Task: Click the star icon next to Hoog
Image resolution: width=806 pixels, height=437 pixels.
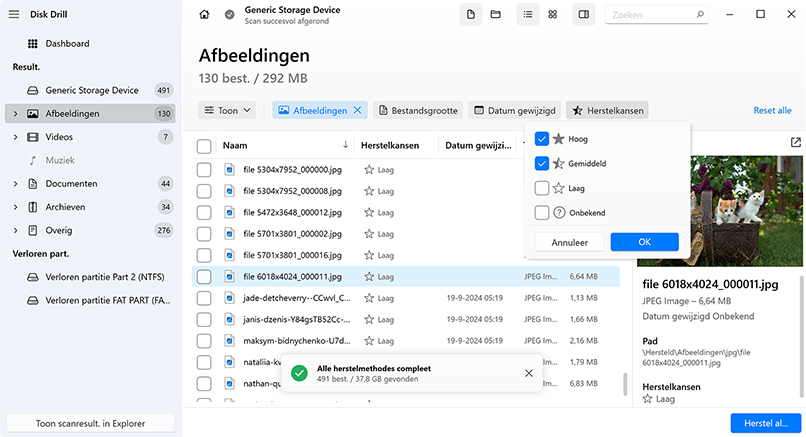Action: pos(559,139)
